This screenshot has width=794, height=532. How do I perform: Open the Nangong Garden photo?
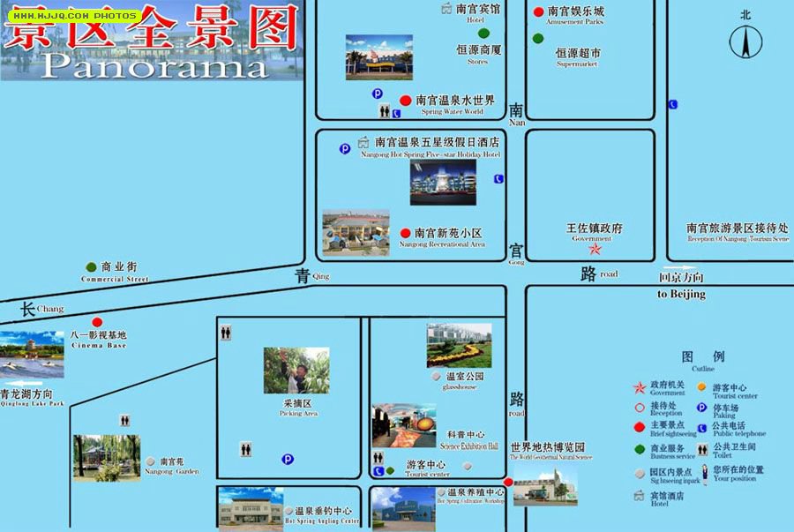point(106,458)
